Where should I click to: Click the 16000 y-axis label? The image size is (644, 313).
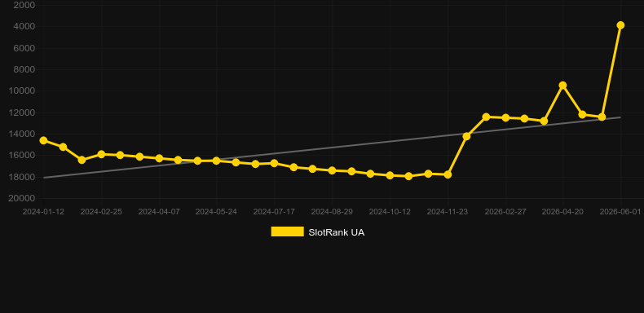[x=22, y=156]
